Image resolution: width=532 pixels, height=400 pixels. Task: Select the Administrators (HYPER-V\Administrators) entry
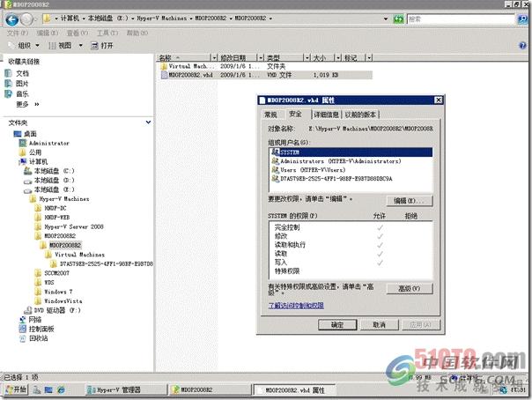tap(351, 161)
